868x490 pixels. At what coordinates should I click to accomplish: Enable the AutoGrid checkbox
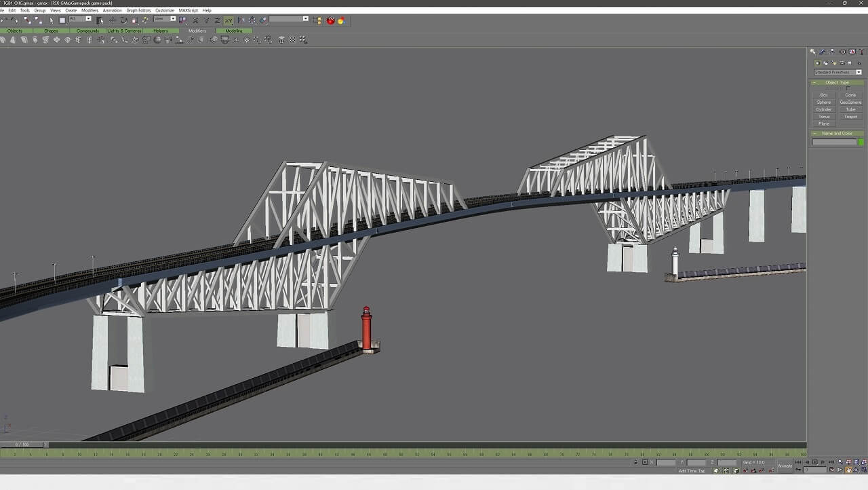848,88
